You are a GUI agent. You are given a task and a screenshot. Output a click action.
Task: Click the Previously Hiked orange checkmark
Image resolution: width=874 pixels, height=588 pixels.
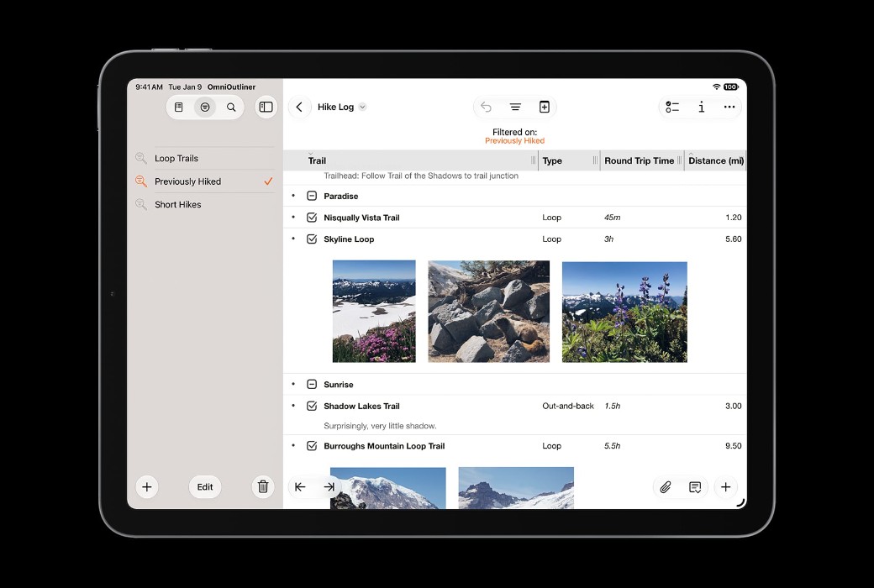pos(268,181)
